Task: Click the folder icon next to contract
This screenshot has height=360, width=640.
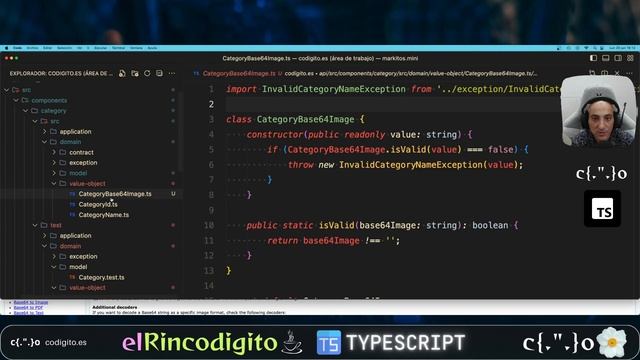Action: [62, 152]
